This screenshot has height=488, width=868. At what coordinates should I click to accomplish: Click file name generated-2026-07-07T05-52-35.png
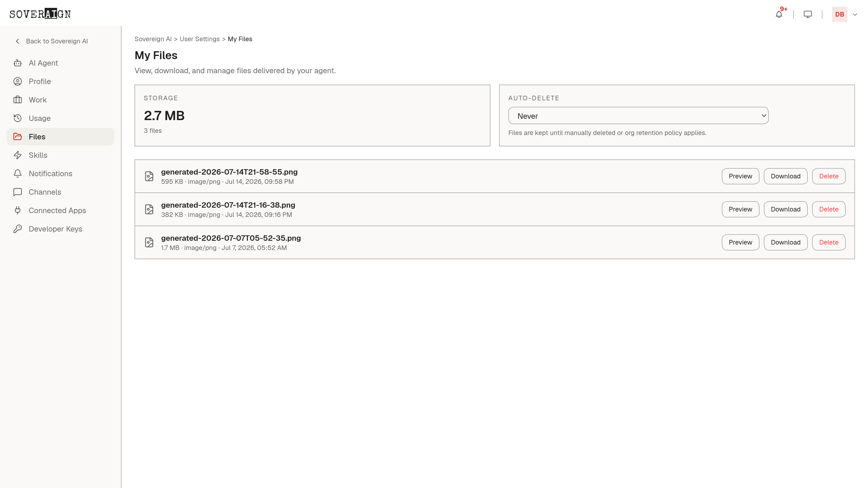(x=231, y=238)
